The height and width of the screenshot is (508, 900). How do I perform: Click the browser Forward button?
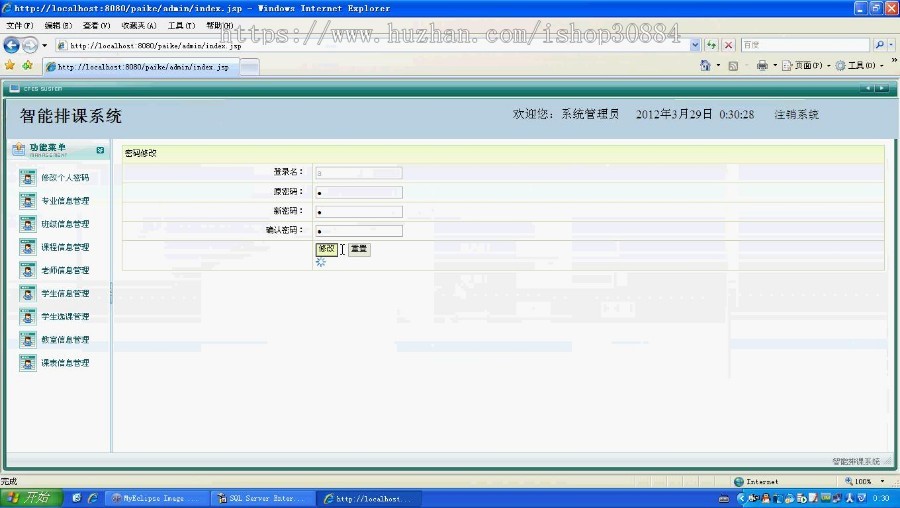[30, 45]
